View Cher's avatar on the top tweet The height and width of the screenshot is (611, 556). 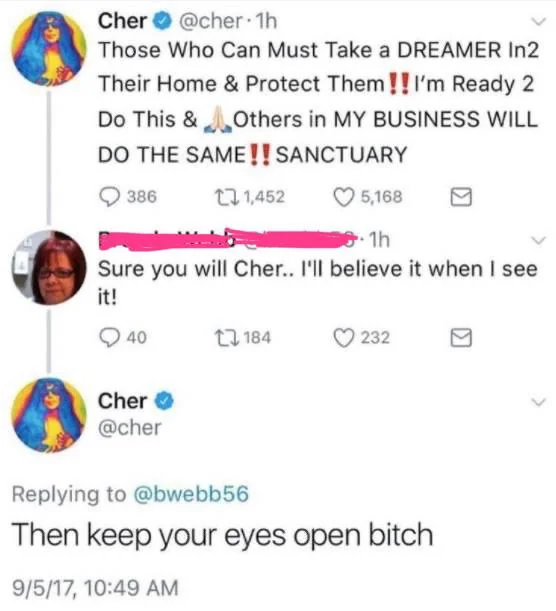tap(49, 49)
